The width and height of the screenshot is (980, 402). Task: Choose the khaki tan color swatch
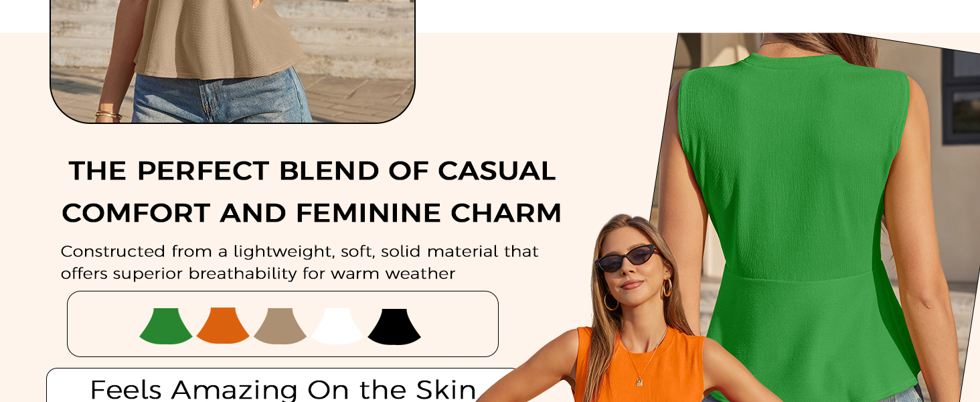pos(280,326)
